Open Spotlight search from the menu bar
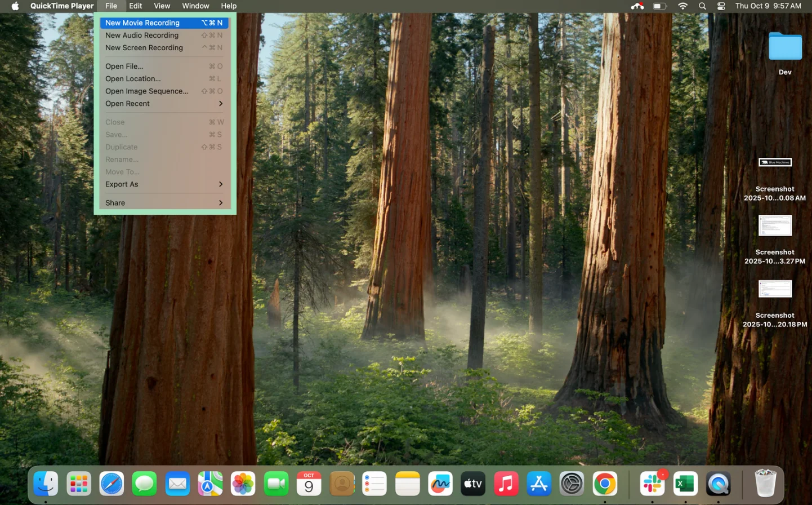Viewport: 812px width, 505px height. 702,6
